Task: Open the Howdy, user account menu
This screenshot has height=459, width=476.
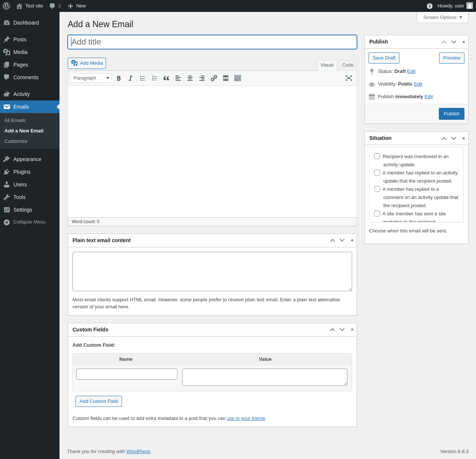Action: pos(455,6)
